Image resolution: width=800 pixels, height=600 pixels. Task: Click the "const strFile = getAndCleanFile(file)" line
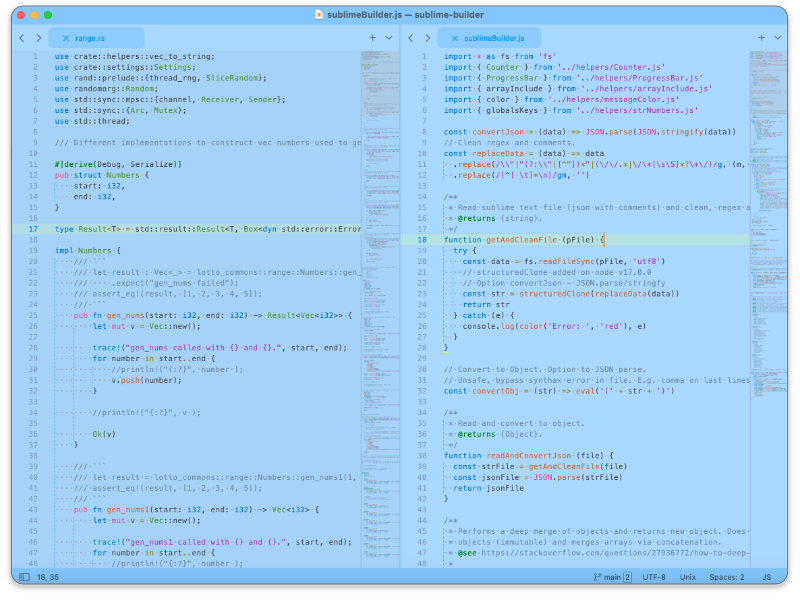[540, 466]
